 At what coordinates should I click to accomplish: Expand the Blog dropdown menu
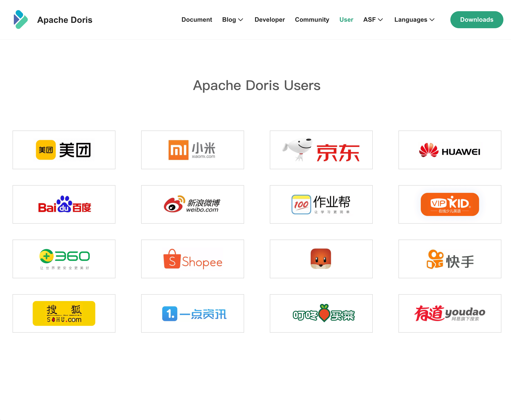(x=232, y=20)
